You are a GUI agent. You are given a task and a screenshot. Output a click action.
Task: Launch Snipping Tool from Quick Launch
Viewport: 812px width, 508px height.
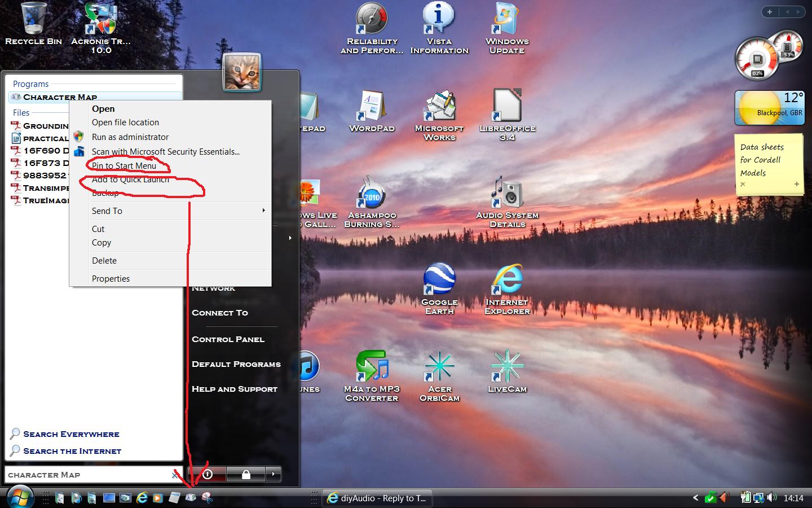207,498
